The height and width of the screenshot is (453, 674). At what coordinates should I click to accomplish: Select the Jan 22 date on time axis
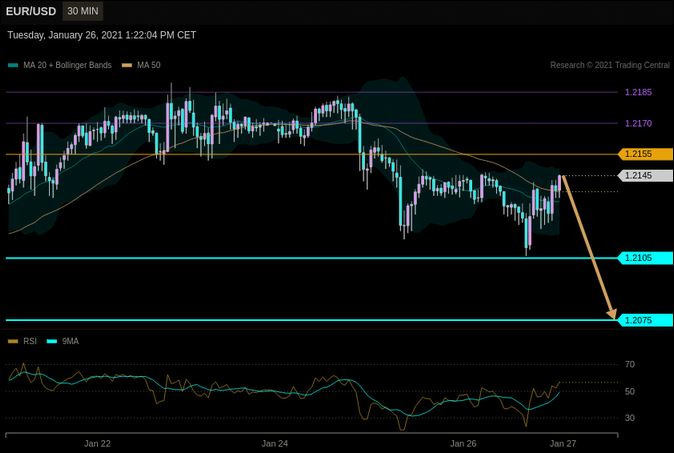pyautogui.click(x=98, y=444)
